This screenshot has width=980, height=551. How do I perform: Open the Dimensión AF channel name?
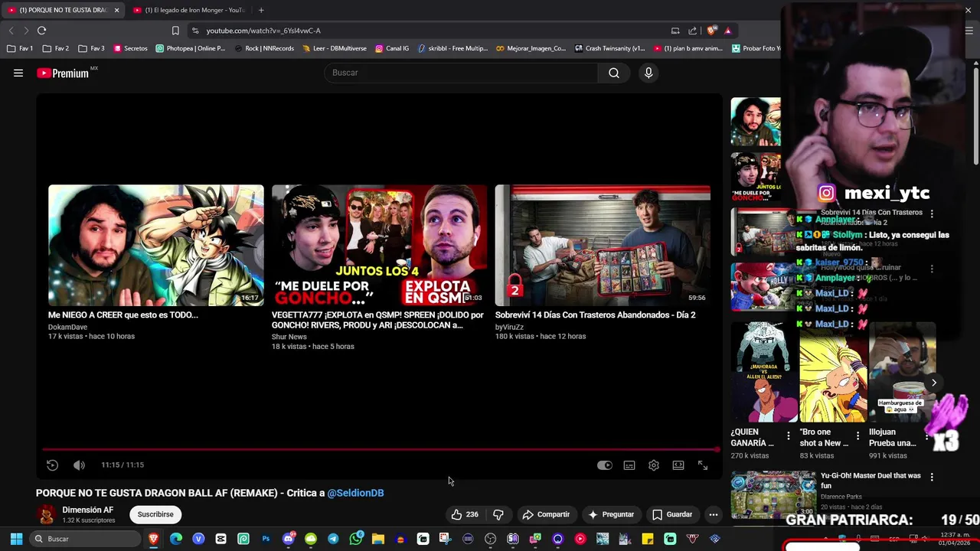88,510
